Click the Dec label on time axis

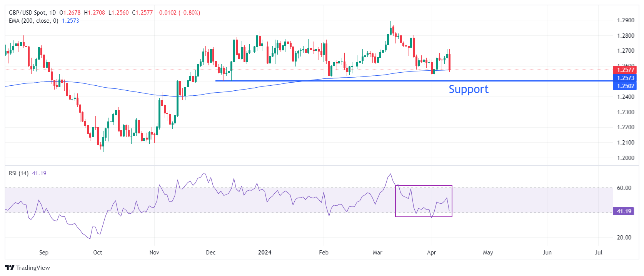tap(211, 253)
